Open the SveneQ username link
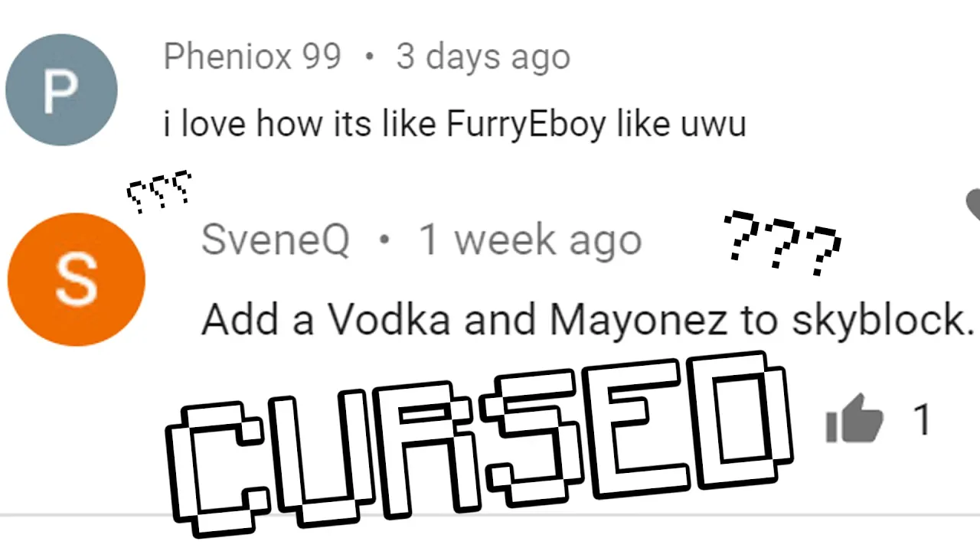The height and width of the screenshot is (551, 980). 275,240
